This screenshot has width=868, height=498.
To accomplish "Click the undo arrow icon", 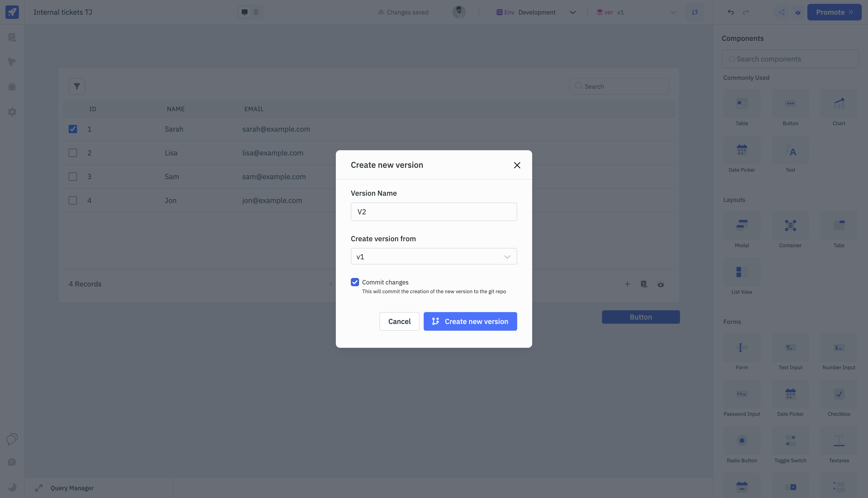I will tap(731, 12).
